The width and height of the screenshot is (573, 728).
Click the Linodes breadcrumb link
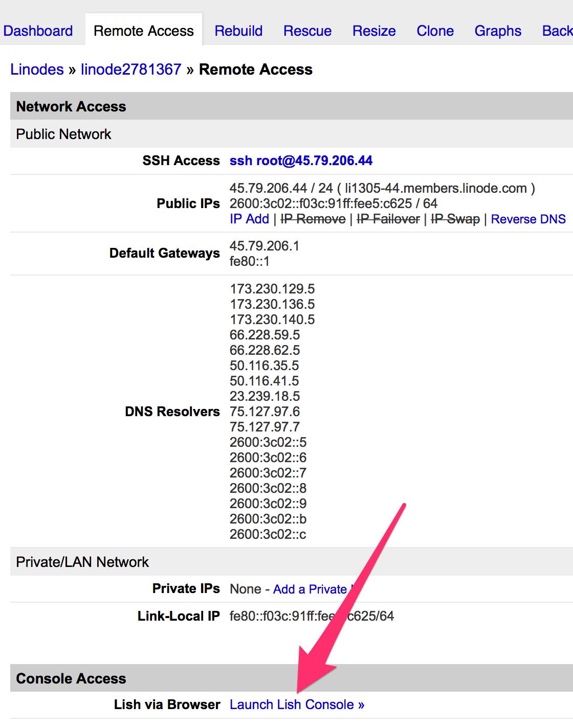(37, 70)
